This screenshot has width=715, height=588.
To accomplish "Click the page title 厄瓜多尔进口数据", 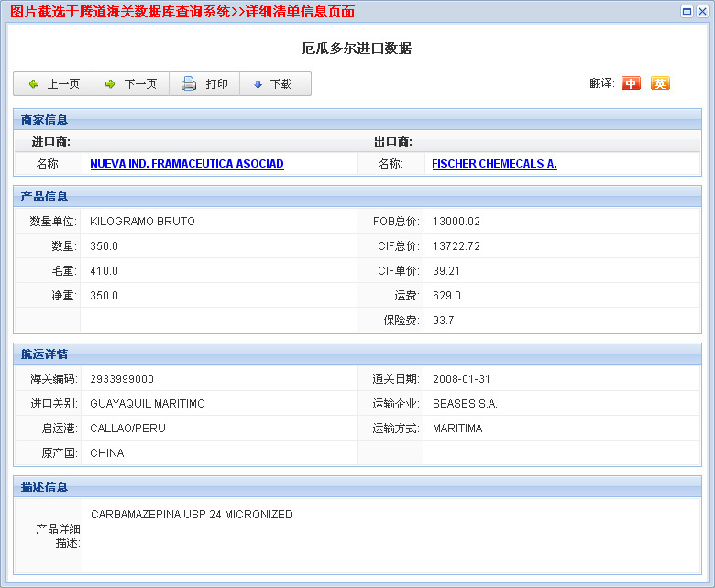I will tap(357, 49).
